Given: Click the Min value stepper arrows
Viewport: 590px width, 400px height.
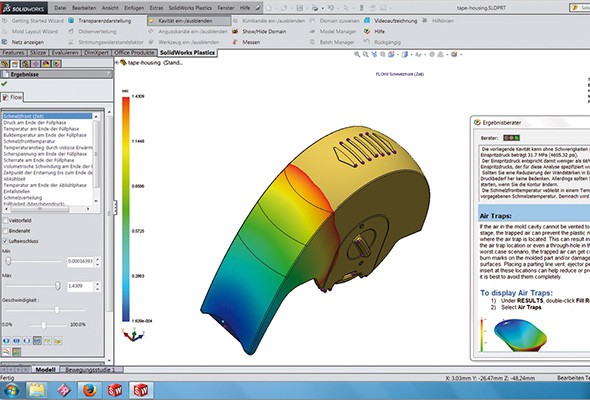Looking at the screenshot, I should [x=97, y=261].
